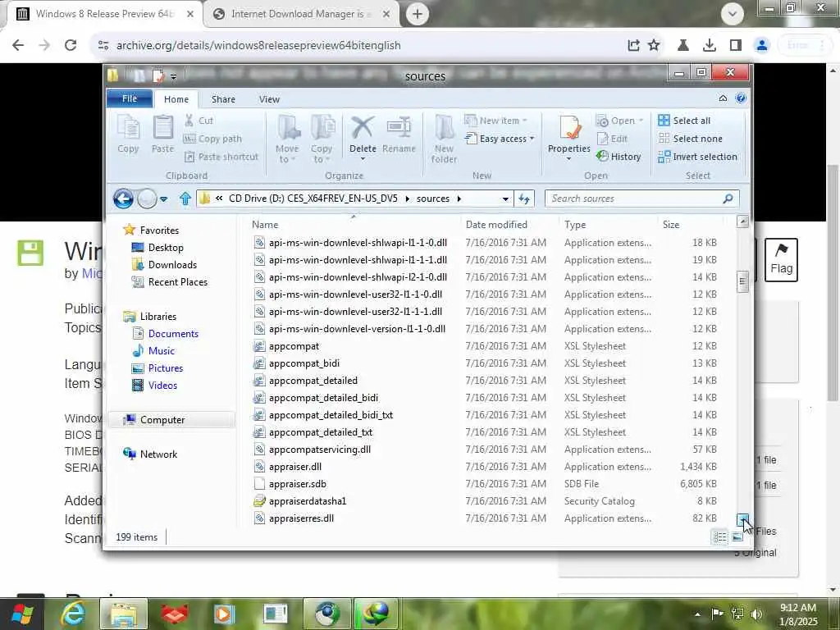Open the New item dropdown
This screenshot has width=840, height=630.
pyautogui.click(x=495, y=121)
